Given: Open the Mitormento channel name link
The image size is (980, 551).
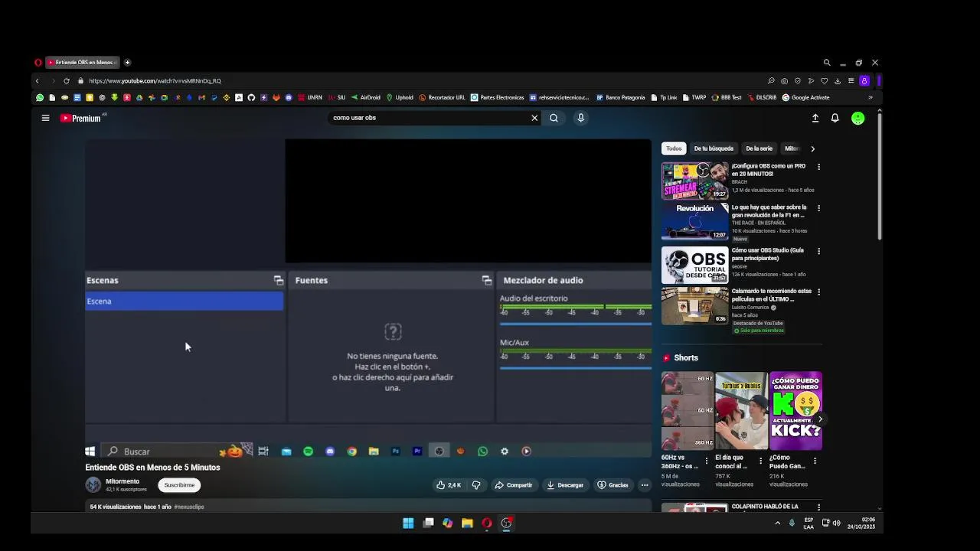Looking at the screenshot, I should [122, 481].
